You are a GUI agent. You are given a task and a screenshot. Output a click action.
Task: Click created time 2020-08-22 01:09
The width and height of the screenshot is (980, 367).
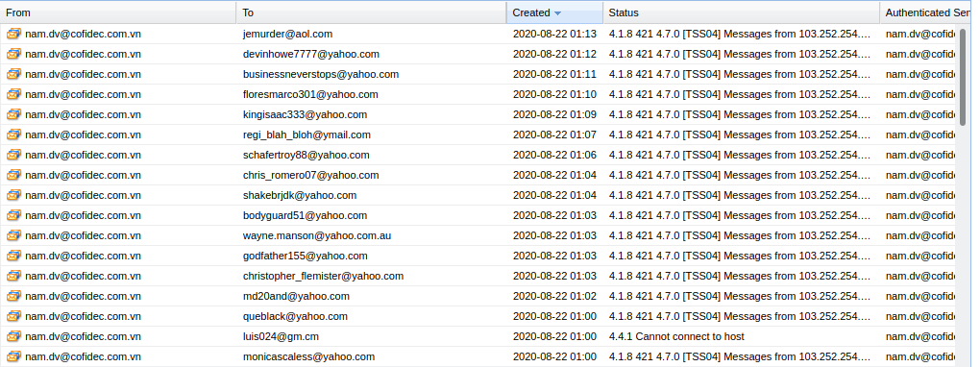555,114
